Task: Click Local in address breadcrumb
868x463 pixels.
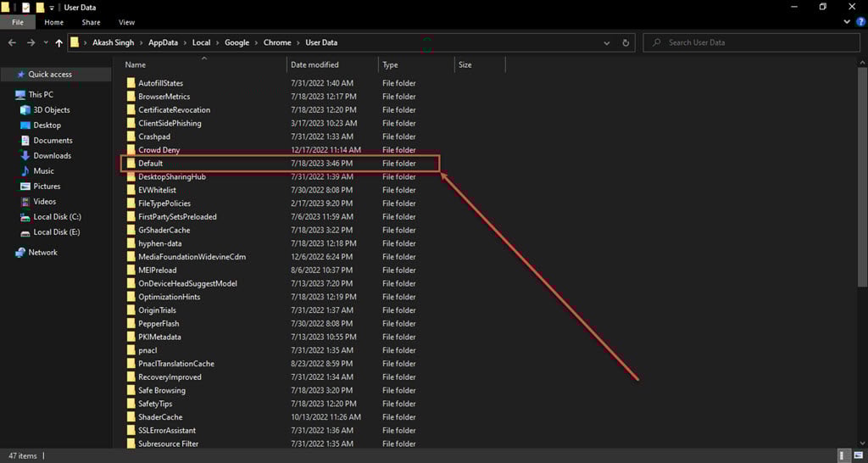Action: [201, 42]
